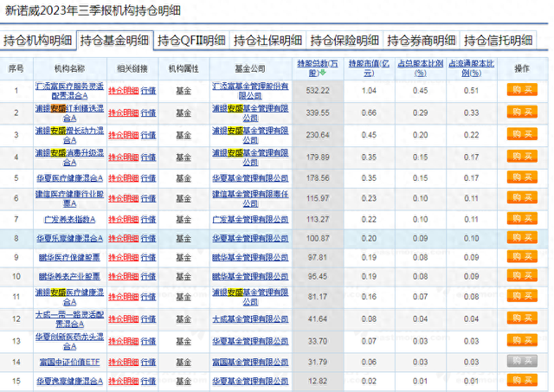Click 购买 for 鹏华养老产业股票
This screenshot has width=554, height=392.
click(x=522, y=275)
